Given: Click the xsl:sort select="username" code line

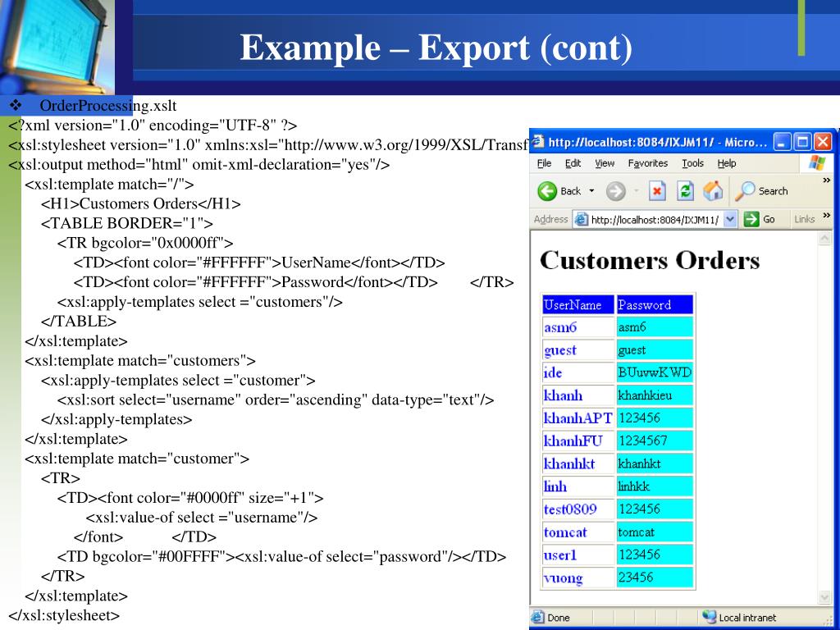Looking at the screenshot, I should pos(276,399).
